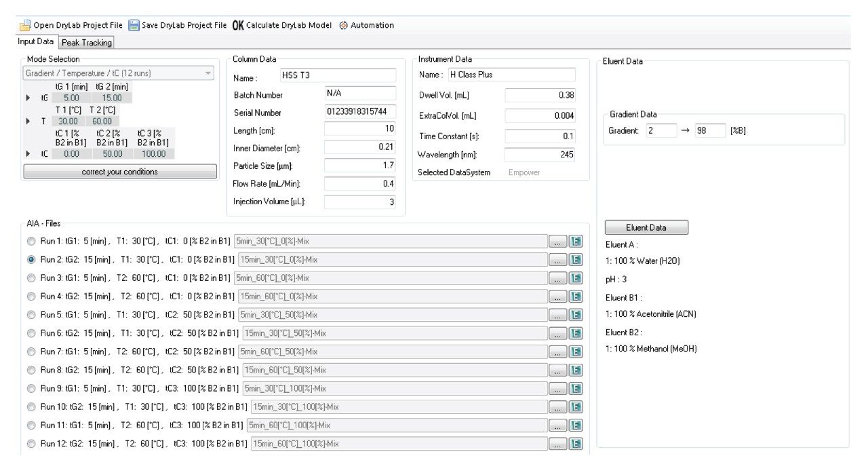The image size is (868, 473).
Task: Click the Inner Diameter field
Action: coord(360,147)
